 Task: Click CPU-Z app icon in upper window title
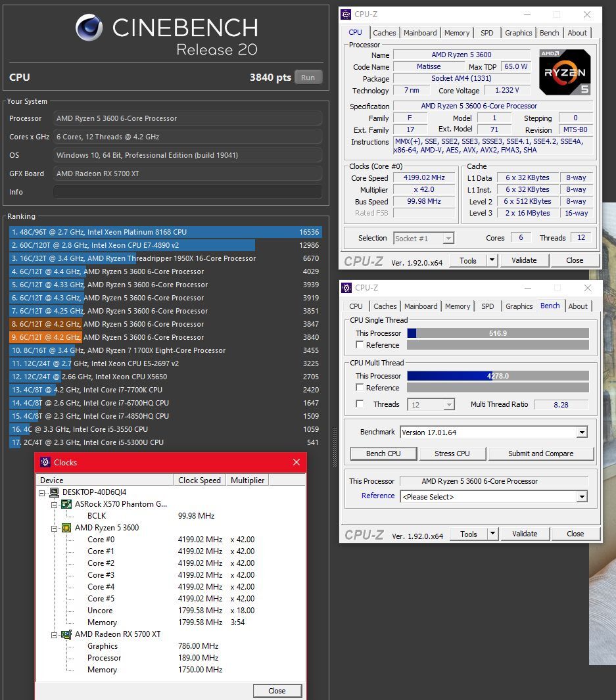click(x=346, y=14)
